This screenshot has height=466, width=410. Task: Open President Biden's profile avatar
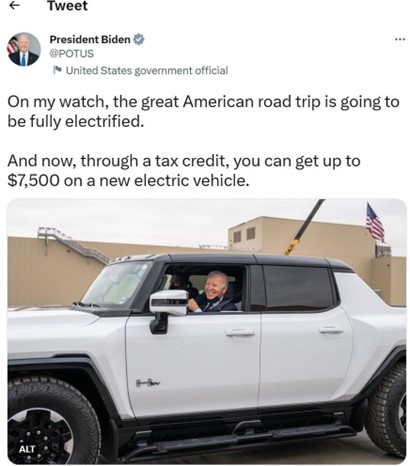coord(24,50)
